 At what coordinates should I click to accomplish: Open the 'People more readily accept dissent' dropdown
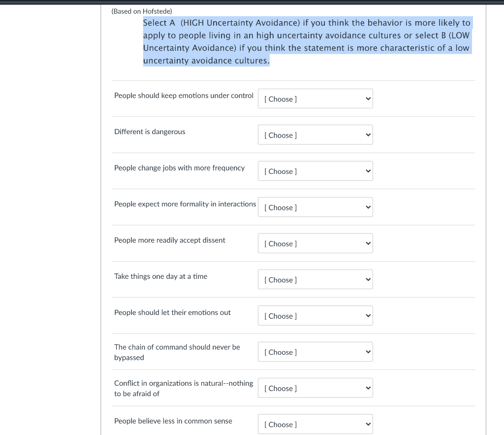click(x=315, y=243)
